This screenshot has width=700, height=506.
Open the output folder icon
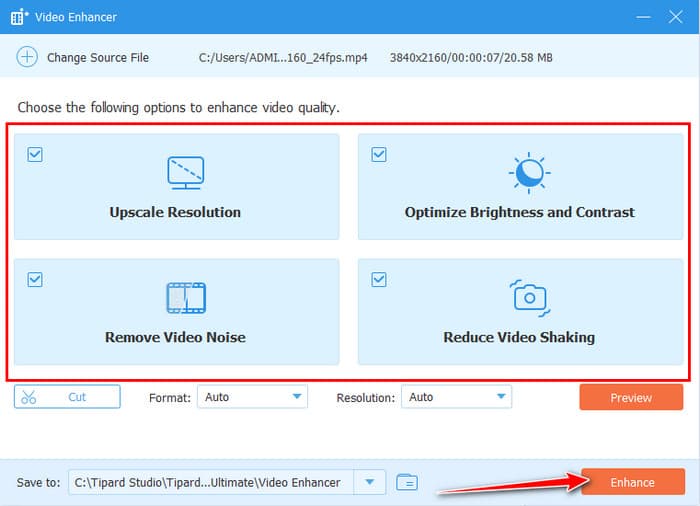point(406,482)
